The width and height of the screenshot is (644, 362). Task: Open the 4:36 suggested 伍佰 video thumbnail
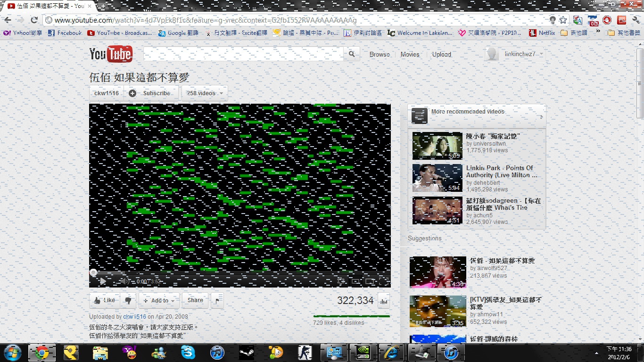(438, 272)
